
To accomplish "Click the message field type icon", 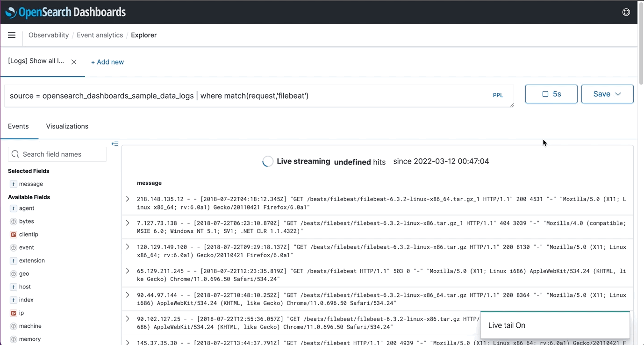I will pos(14,184).
